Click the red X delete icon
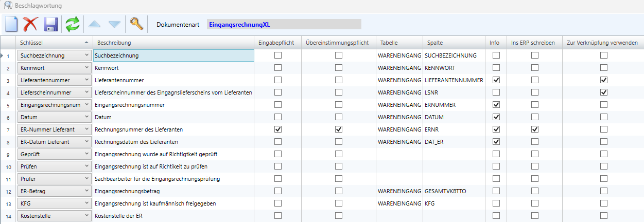Image resolution: width=644 pixels, height=224 pixels. click(31, 24)
